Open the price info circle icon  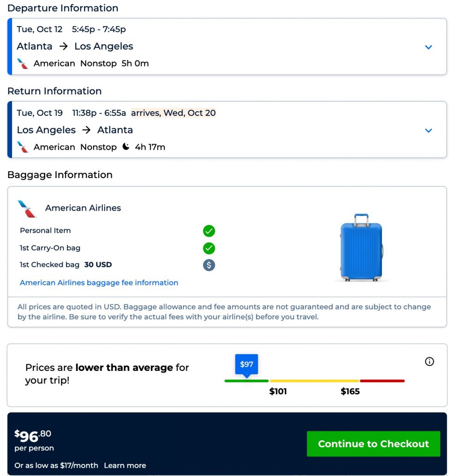pos(429,362)
